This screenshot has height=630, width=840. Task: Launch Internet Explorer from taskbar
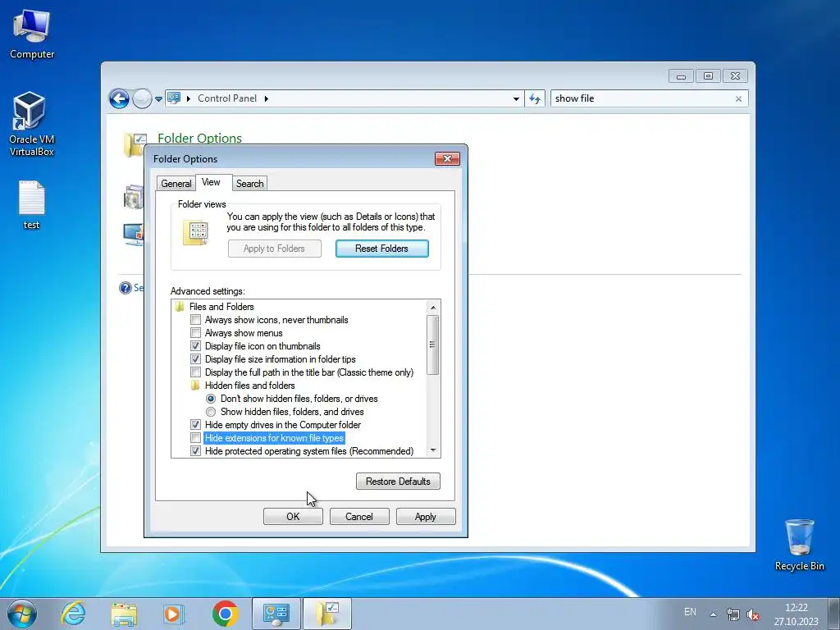point(73,614)
